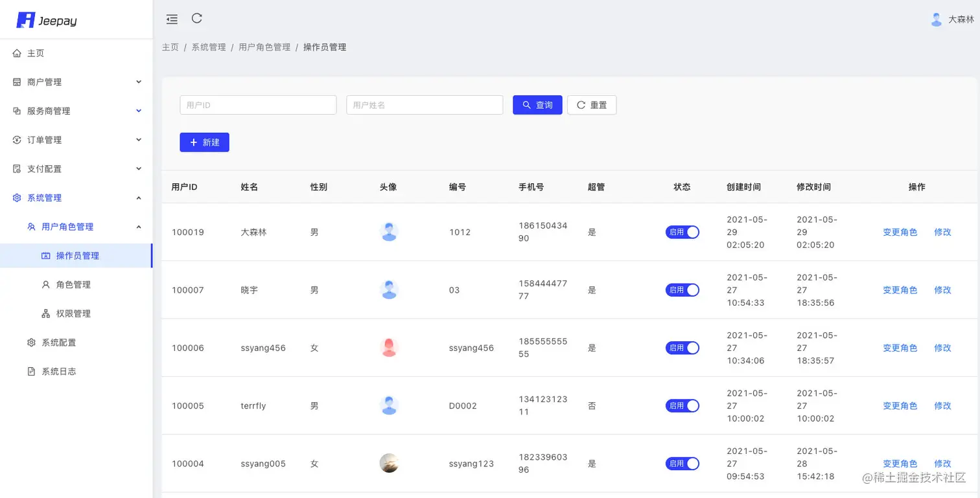The height and width of the screenshot is (498, 980).
Task: Open 主页 in sidebar
Action: 76,53
